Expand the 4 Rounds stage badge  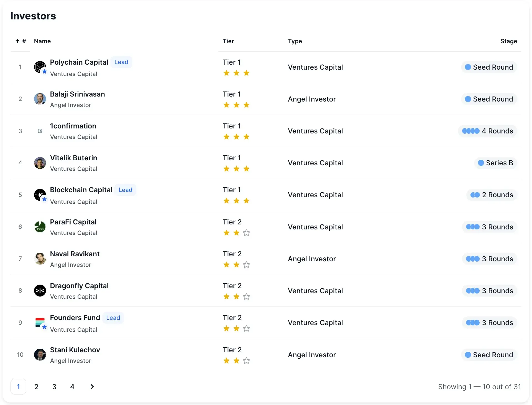coord(488,131)
